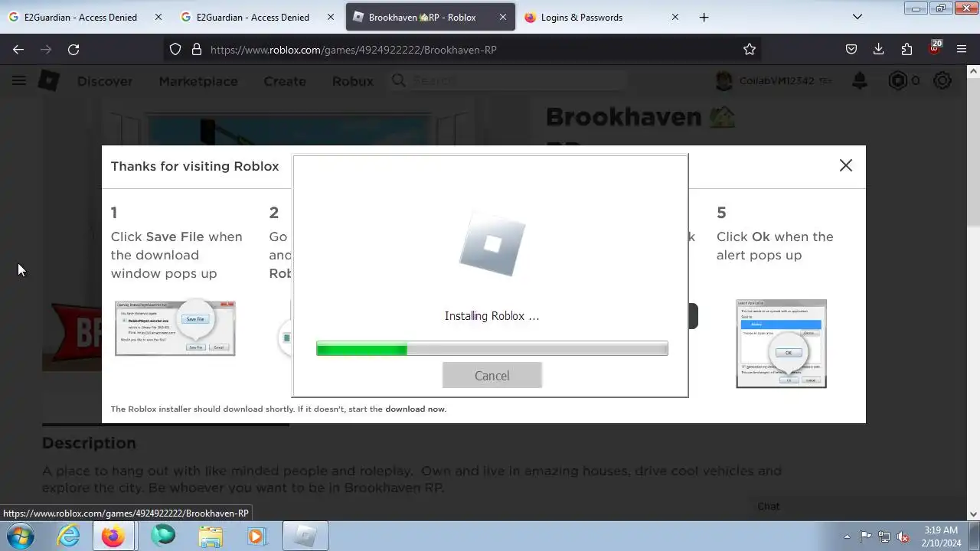Click the system clock 3:19 AM
Image resolution: width=980 pixels, height=551 pixels.
pos(941,530)
